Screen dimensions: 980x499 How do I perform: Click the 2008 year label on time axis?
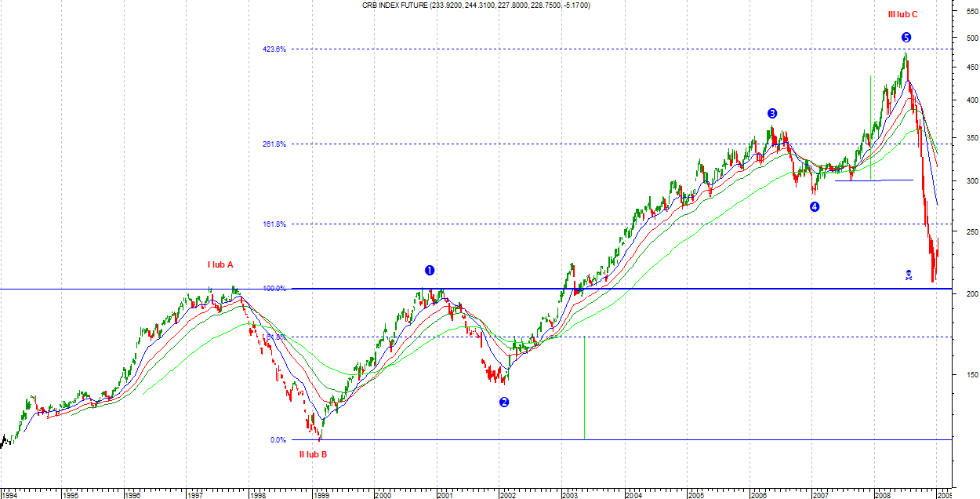883,495
